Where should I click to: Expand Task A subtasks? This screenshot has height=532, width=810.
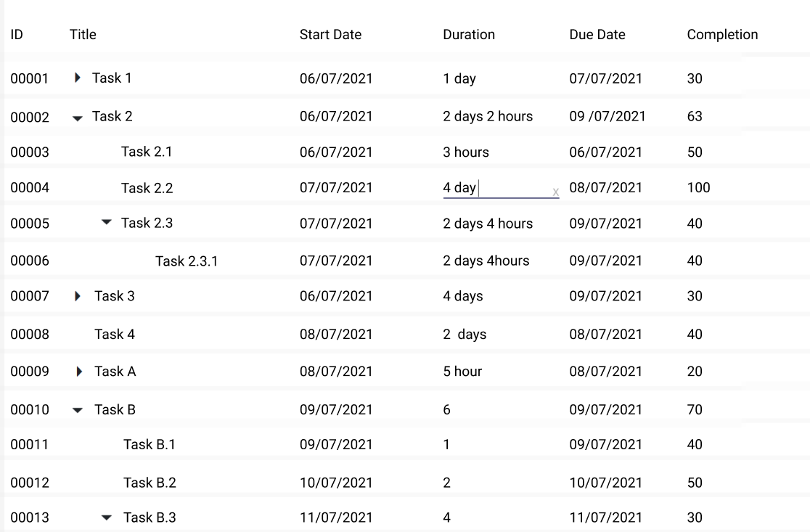pos(77,371)
